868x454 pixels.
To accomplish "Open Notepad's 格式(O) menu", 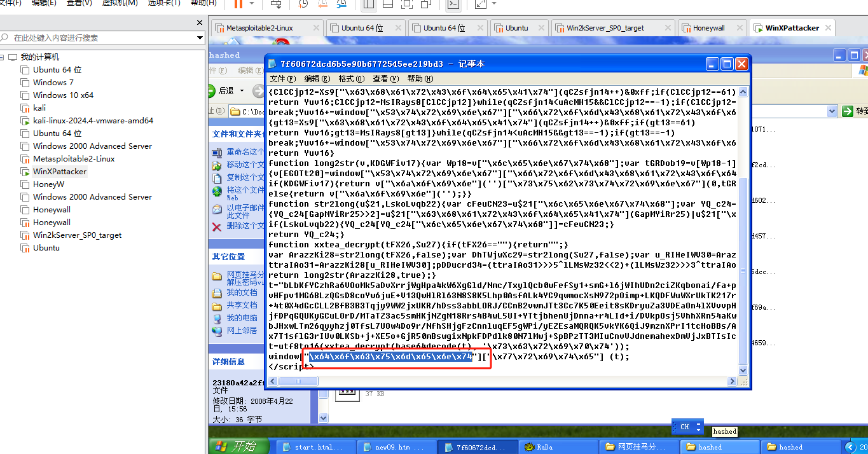I will pos(351,79).
